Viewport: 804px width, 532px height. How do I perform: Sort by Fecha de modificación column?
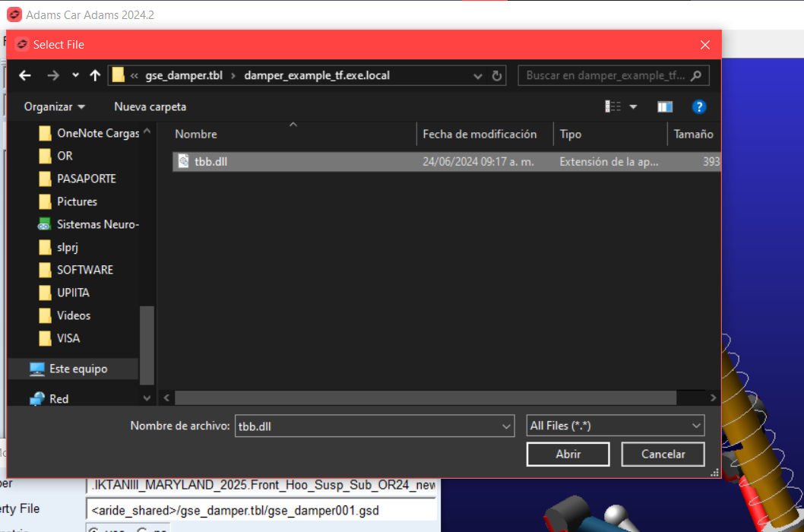(480, 134)
